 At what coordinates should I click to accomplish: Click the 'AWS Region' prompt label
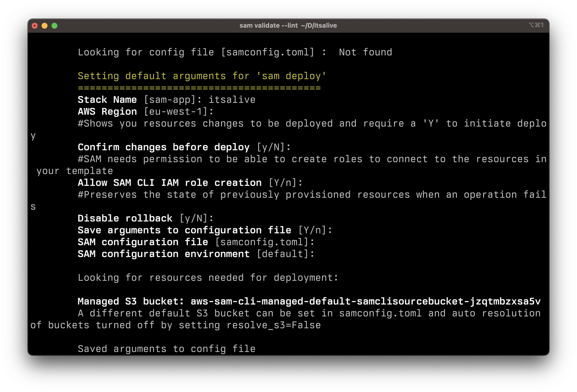coord(107,112)
